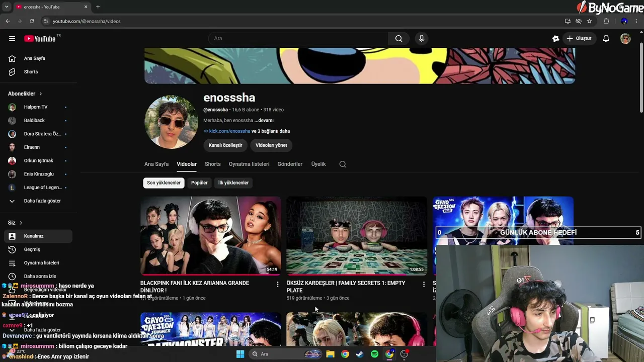
Task: Open the Chrome three-dot menu
Action: point(636,21)
